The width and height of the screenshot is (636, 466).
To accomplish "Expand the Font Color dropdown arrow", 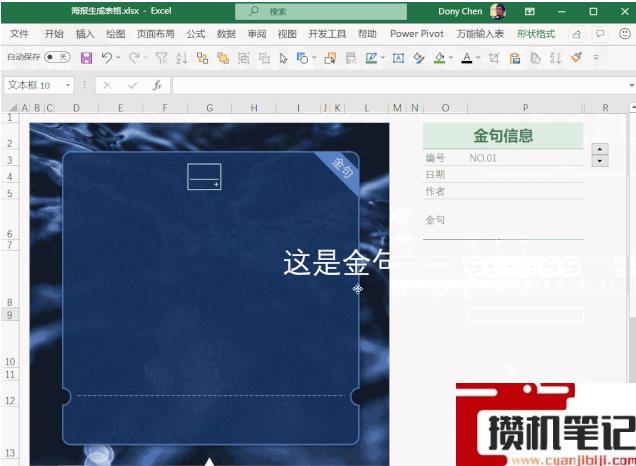I will click(478, 58).
